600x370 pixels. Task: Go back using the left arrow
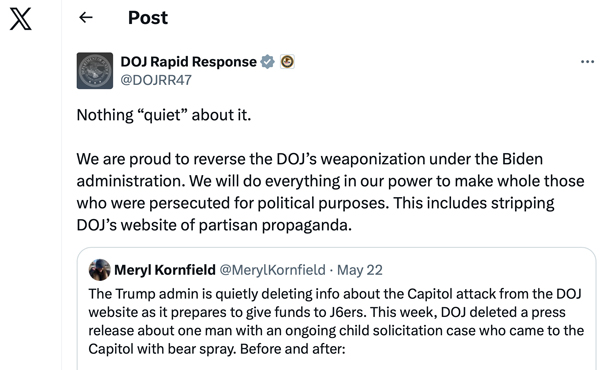coord(86,17)
